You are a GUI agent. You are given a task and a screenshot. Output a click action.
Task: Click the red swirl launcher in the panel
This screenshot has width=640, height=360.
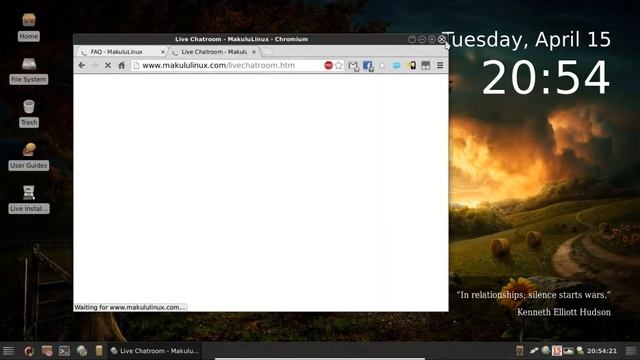[29, 351]
